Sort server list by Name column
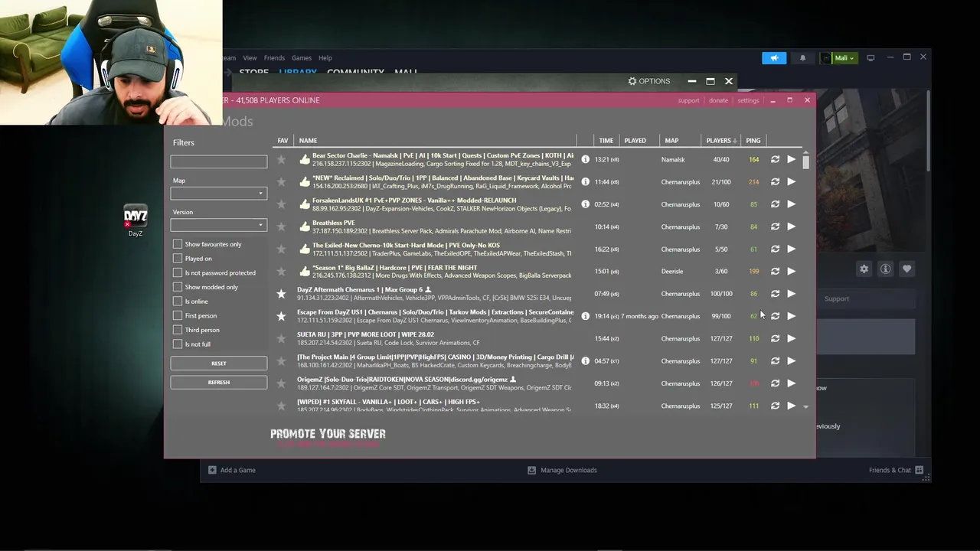 [x=308, y=141]
